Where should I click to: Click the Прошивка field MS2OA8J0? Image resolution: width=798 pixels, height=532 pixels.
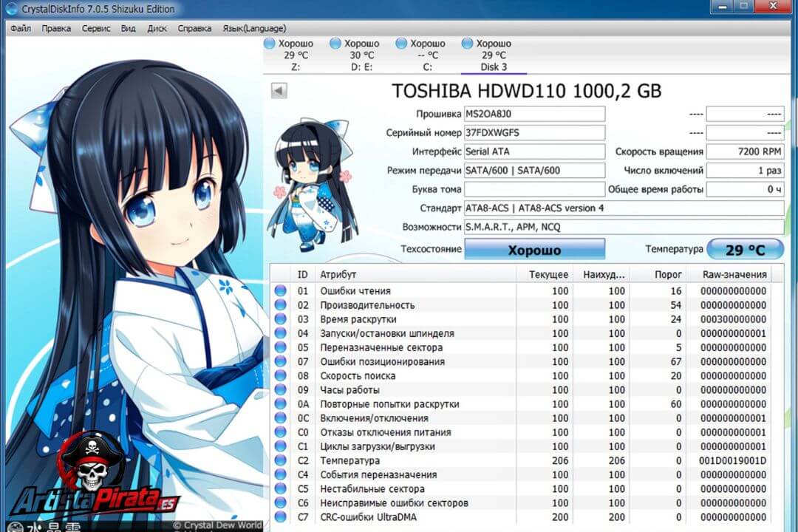[534, 114]
